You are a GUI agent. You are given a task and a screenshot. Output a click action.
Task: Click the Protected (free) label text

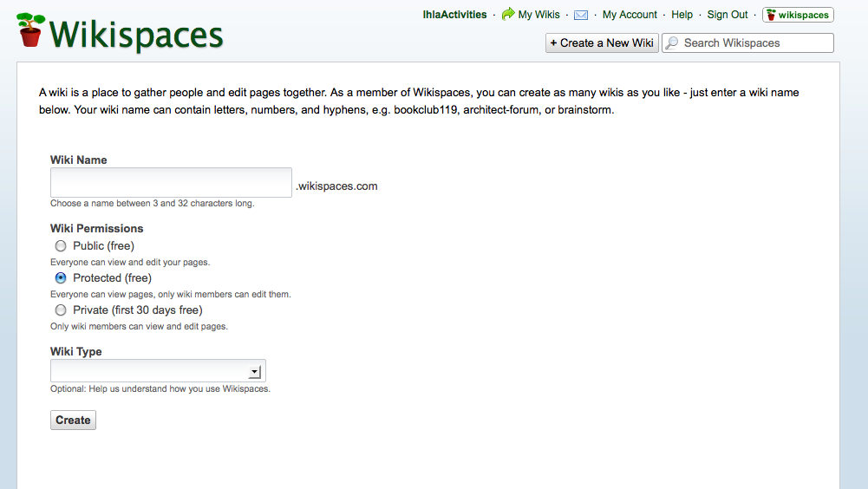[x=112, y=278]
